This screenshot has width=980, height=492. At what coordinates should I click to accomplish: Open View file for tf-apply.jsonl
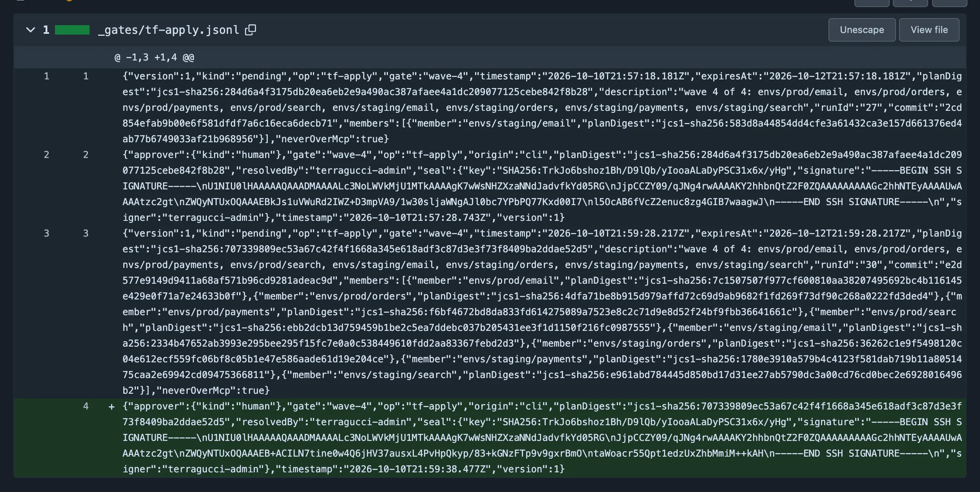(929, 30)
